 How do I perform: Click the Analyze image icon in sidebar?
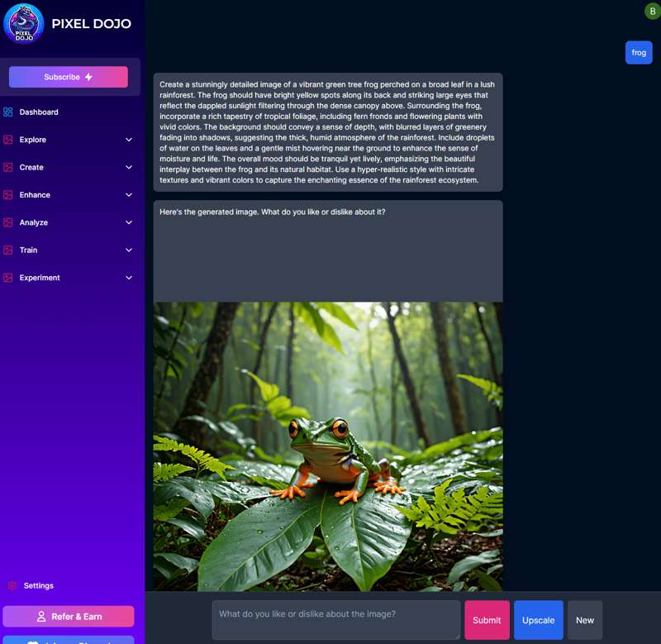(8, 222)
